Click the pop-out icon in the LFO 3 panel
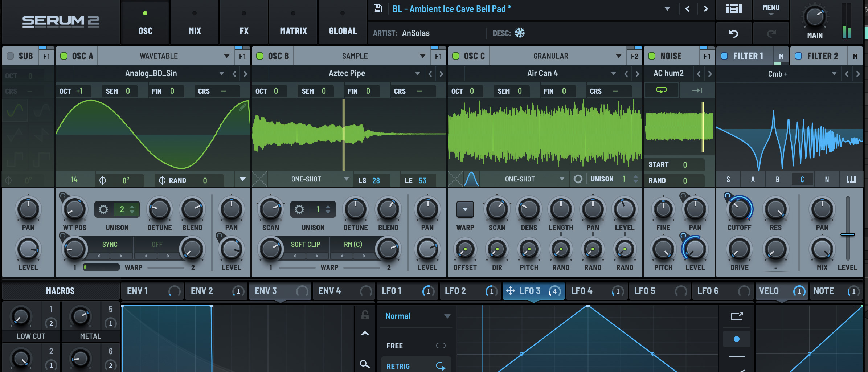The width and height of the screenshot is (868, 372). pyautogui.click(x=737, y=316)
